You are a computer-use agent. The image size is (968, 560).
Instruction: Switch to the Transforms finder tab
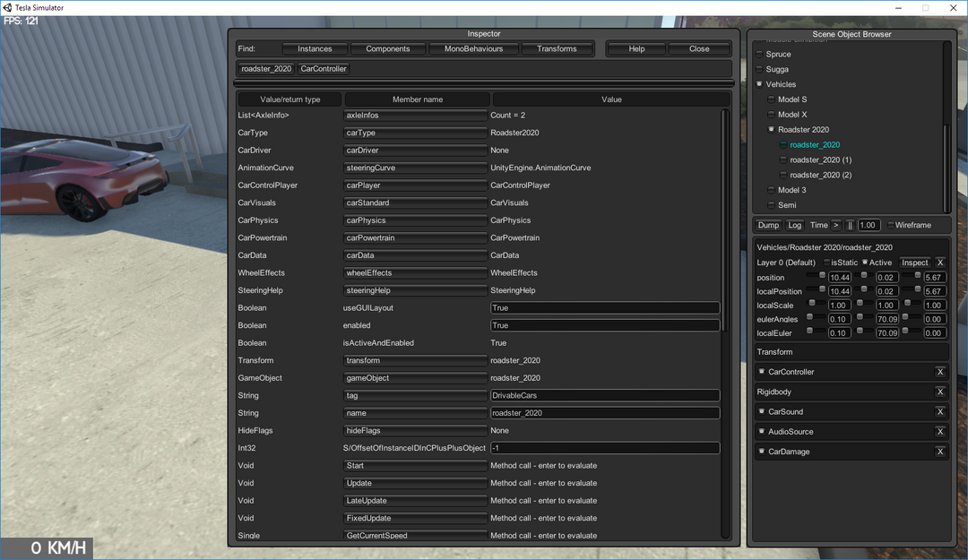tap(557, 48)
